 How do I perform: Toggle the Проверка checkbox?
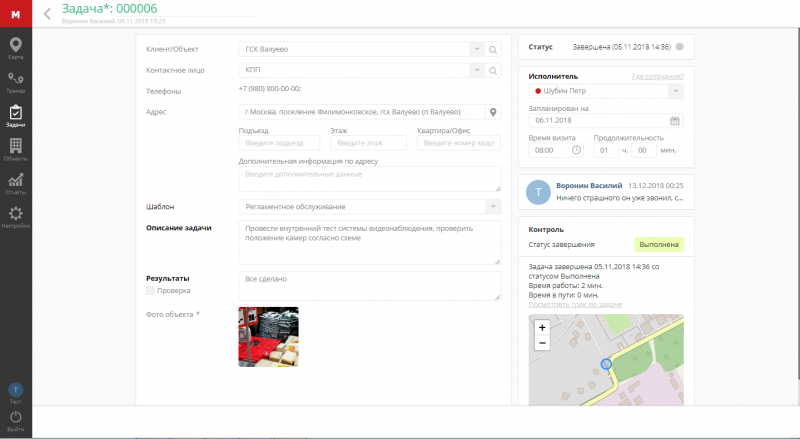(151, 291)
